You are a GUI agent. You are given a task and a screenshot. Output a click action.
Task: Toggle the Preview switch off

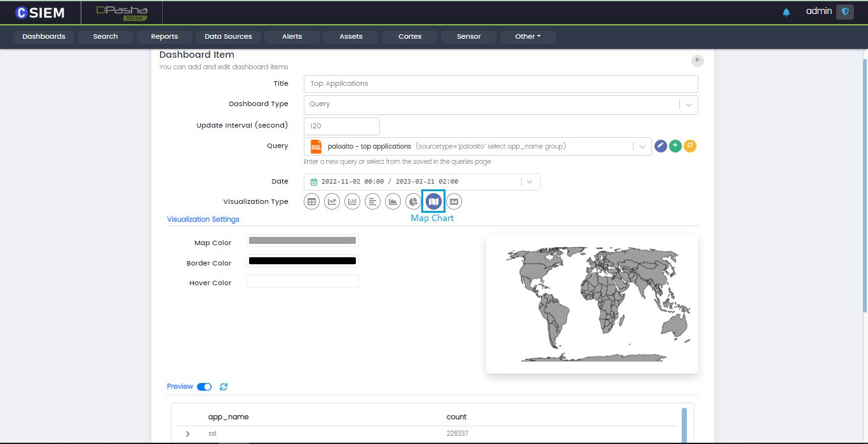pos(204,387)
